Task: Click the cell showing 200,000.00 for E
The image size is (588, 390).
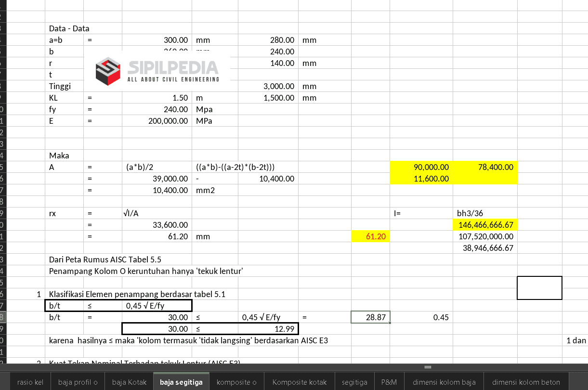Action: [157, 121]
